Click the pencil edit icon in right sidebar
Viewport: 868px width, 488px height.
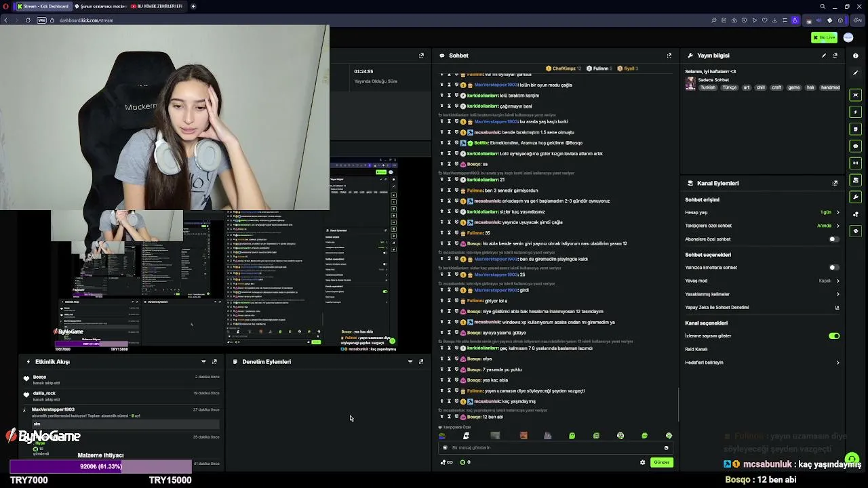click(x=856, y=73)
